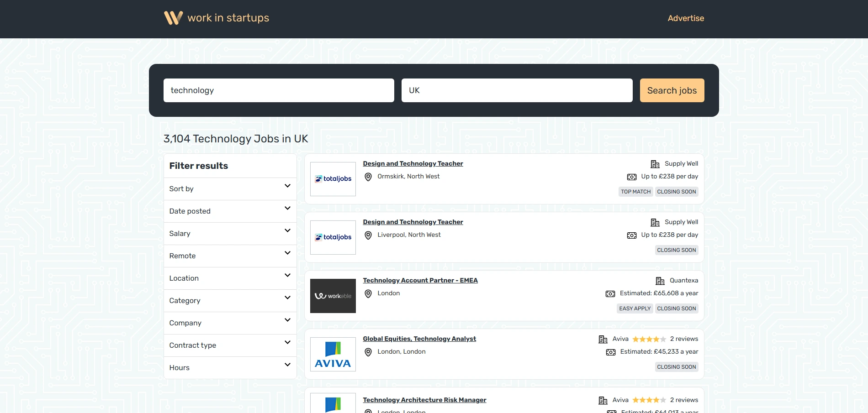Click location pin beside London in Quantexa job
The width and height of the screenshot is (868, 413).
pos(368,293)
